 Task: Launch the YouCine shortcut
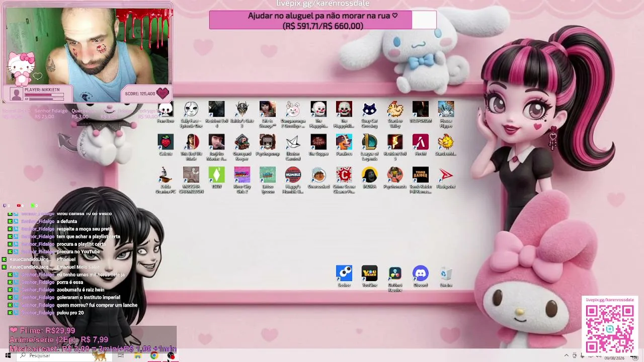click(369, 277)
